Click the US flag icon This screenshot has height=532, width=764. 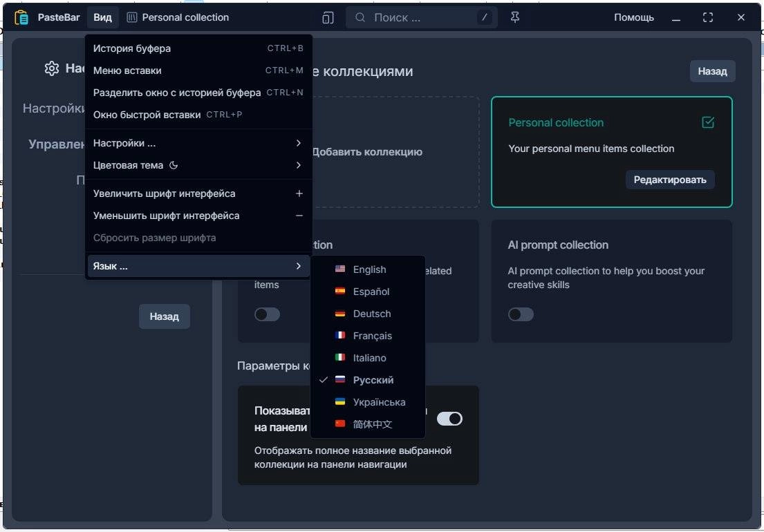point(340,269)
